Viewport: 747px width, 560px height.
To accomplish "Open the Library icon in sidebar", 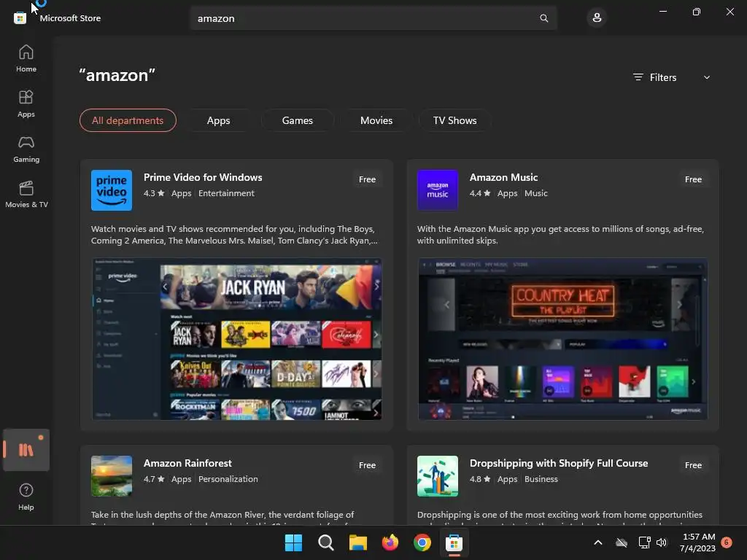I will point(26,449).
